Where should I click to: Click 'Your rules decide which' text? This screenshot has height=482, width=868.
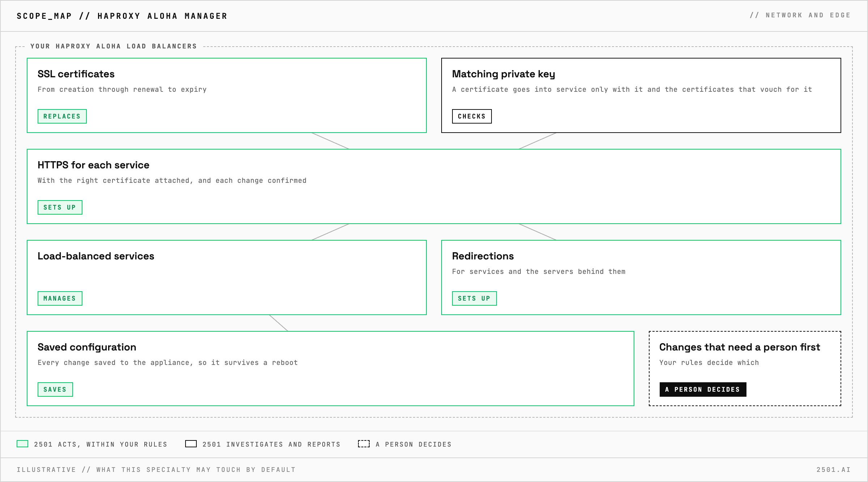pos(709,363)
